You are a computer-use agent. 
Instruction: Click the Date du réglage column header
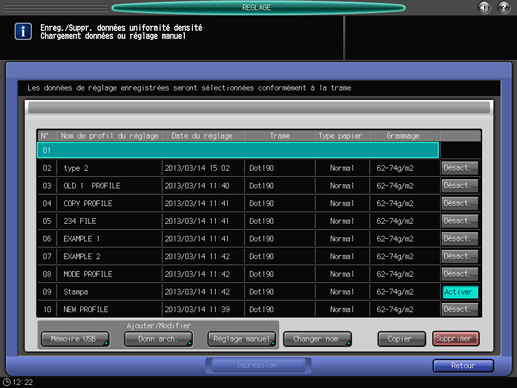(202, 136)
